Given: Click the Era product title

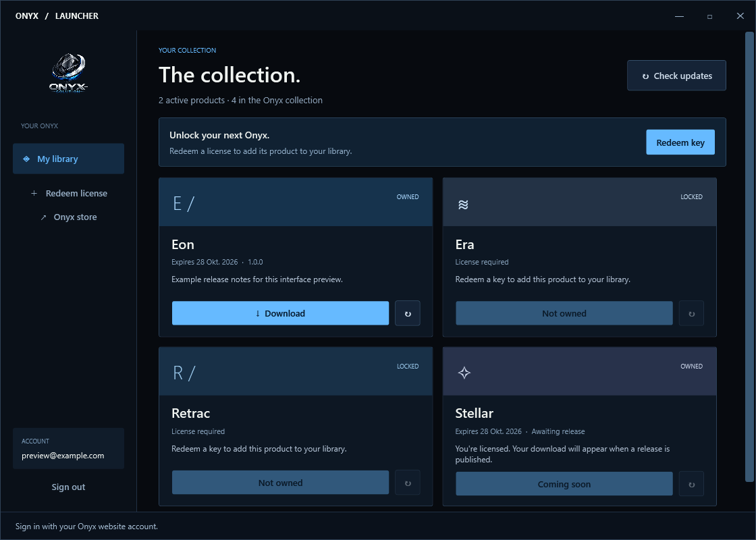Looking at the screenshot, I should tap(465, 244).
